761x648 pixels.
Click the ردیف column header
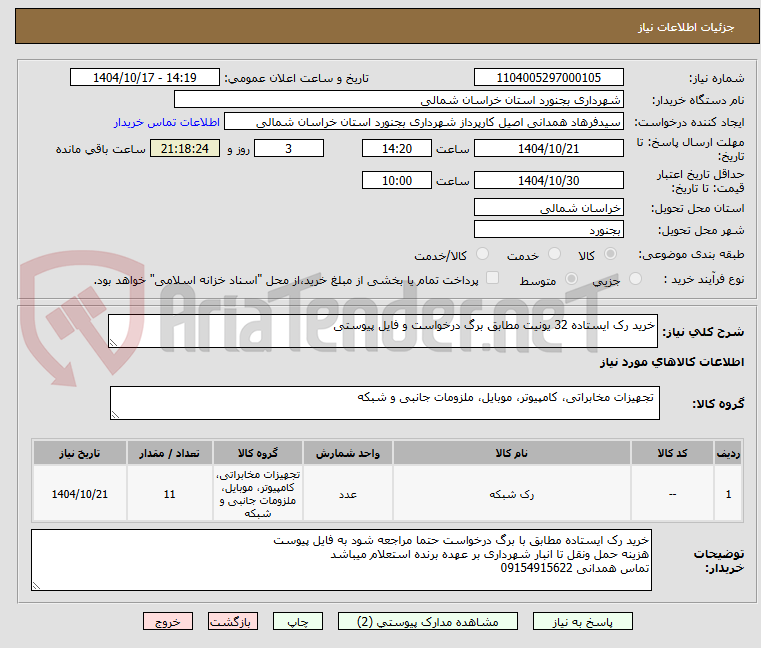tap(728, 453)
